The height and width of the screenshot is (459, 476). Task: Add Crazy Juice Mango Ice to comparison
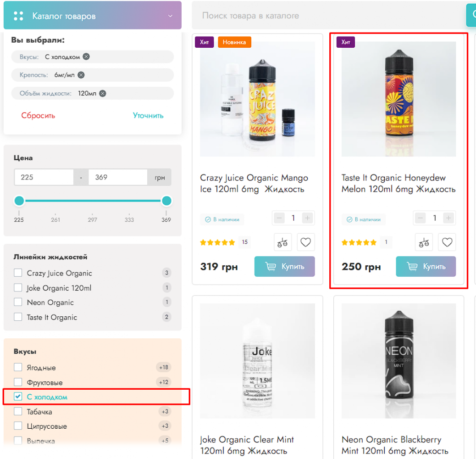(x=283, y=242)
